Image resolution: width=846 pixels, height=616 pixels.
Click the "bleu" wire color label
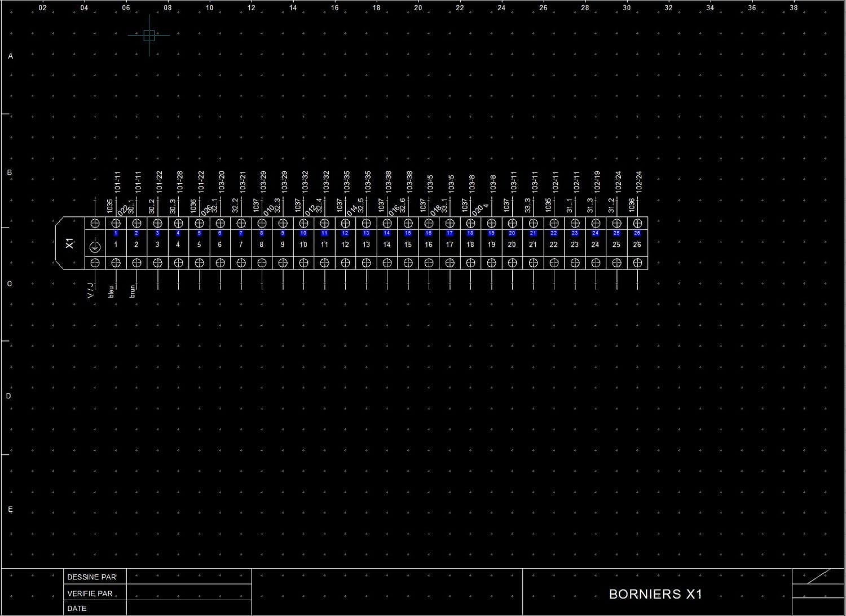[111, 291]
